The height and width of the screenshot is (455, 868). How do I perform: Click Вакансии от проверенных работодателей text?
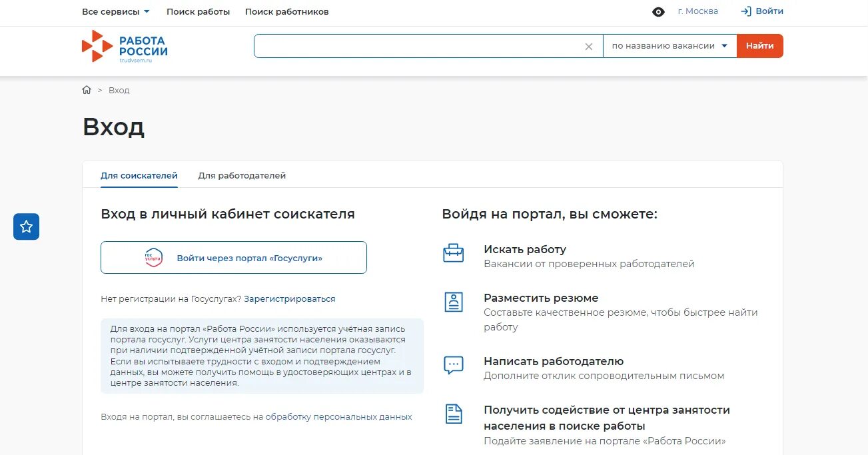[589, 264]
